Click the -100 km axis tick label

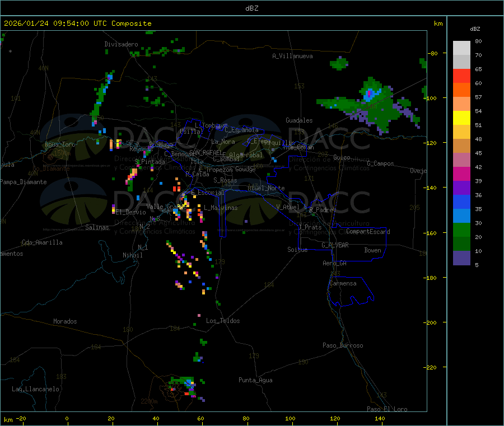(430, 98)
